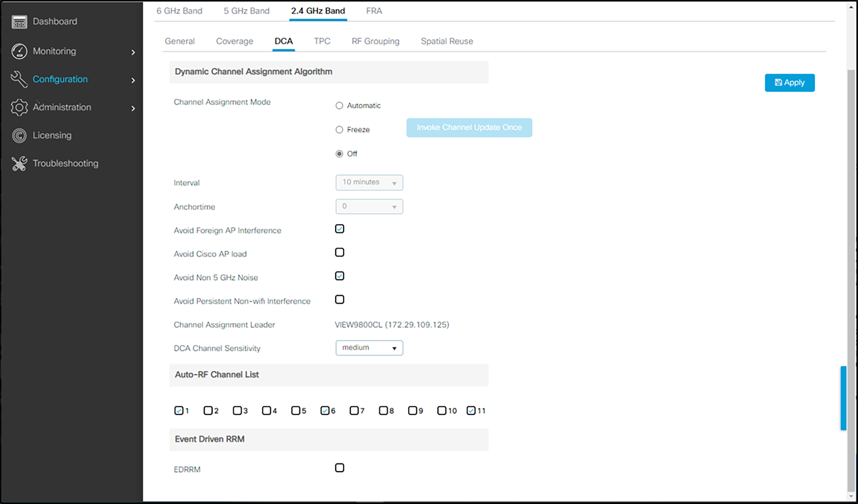Click the Dashboard icon in sidebar

click(x=19, y=22)
